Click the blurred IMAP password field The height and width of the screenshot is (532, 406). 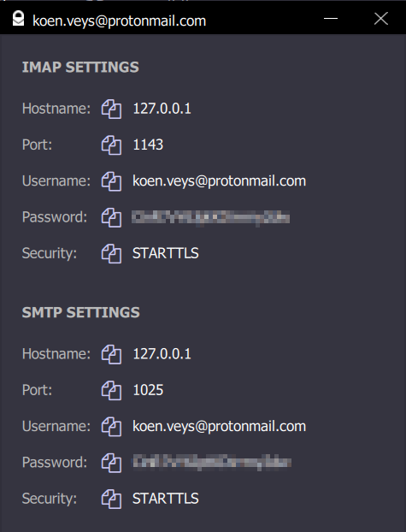[210, 217]
